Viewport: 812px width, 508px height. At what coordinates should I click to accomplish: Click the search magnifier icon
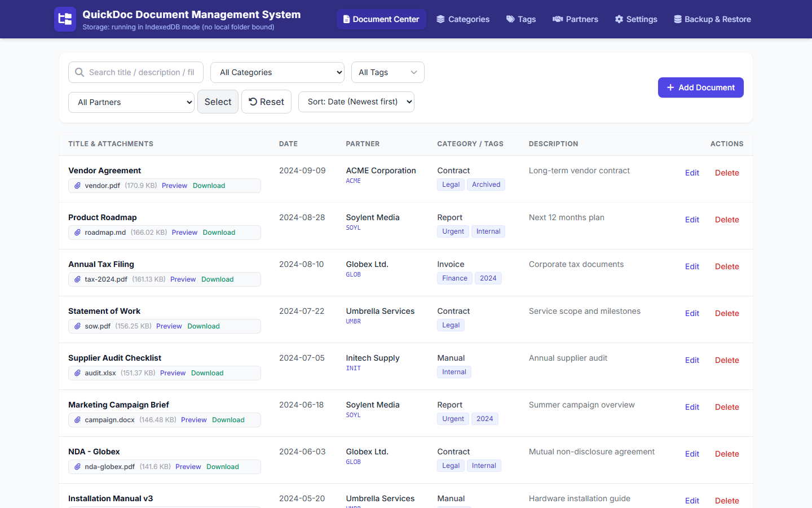(80, 72)
